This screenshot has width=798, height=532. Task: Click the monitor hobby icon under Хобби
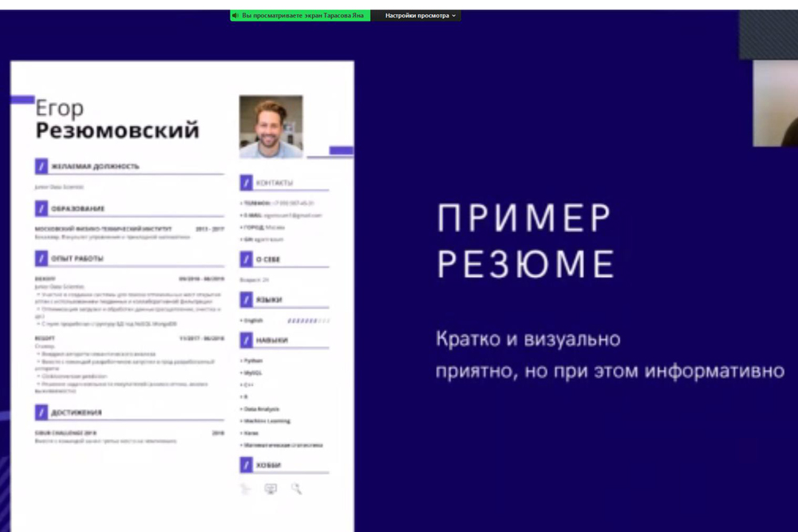coord(271,489)
